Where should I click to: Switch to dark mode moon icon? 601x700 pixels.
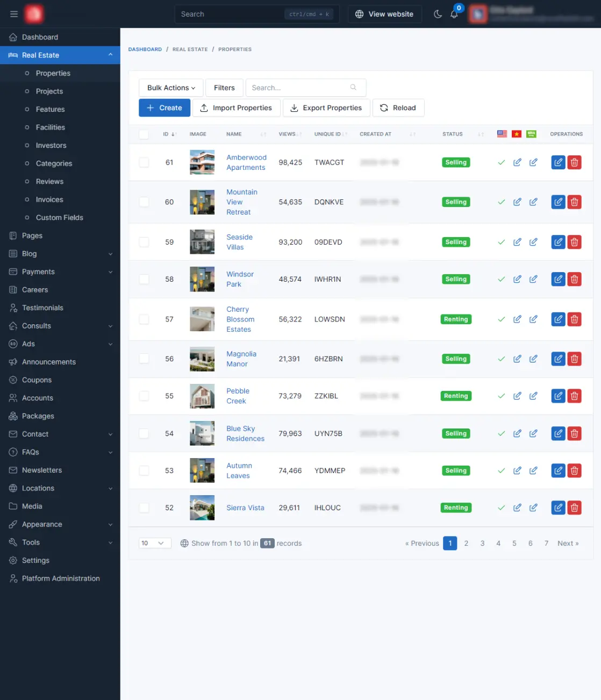pos(438,14)
